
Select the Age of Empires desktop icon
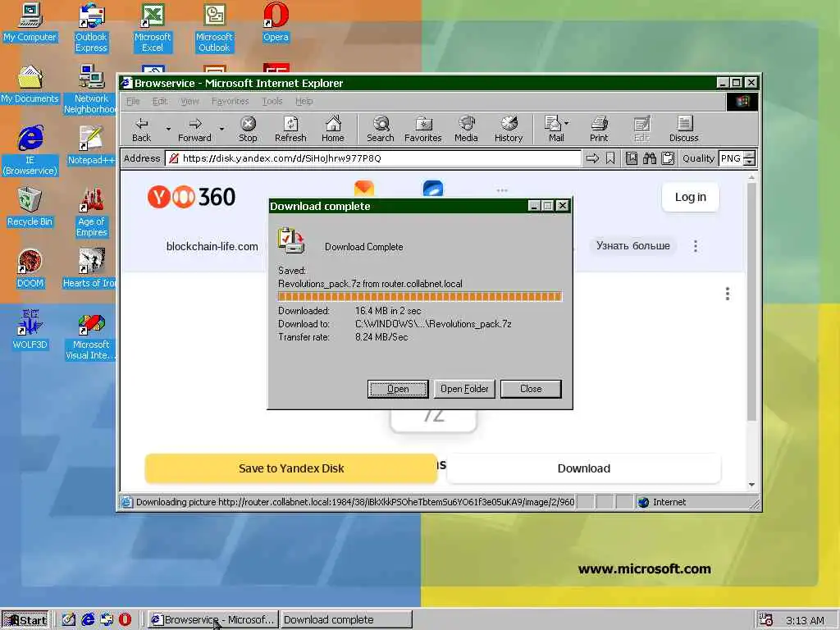point(91,212)
